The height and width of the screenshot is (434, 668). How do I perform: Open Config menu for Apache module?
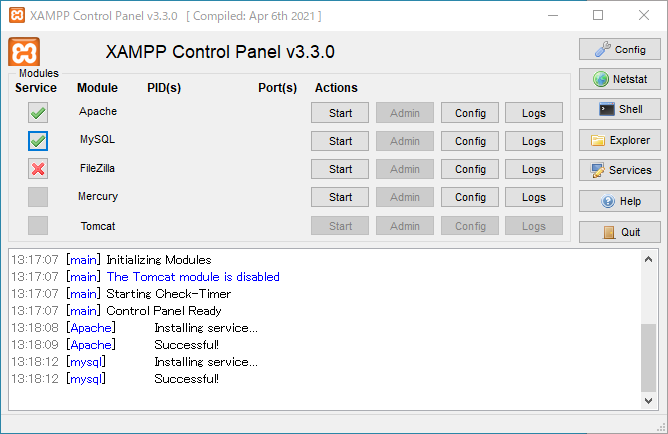tap(470, 113)
